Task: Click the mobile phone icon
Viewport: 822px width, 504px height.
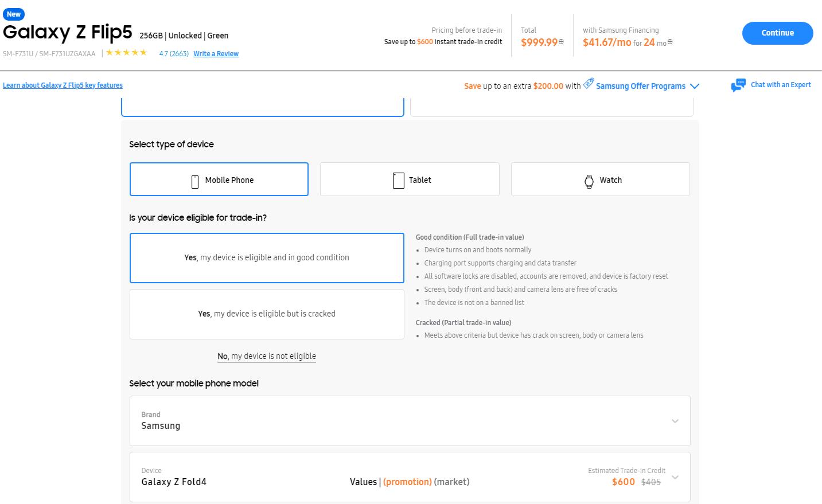Action: [194, 181]
